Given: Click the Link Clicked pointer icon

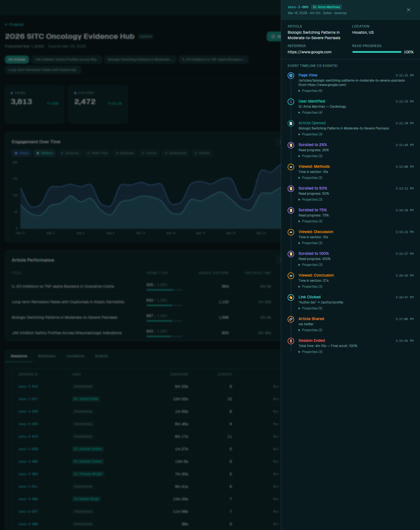Looking at the screenshot, I should [291, 297].
